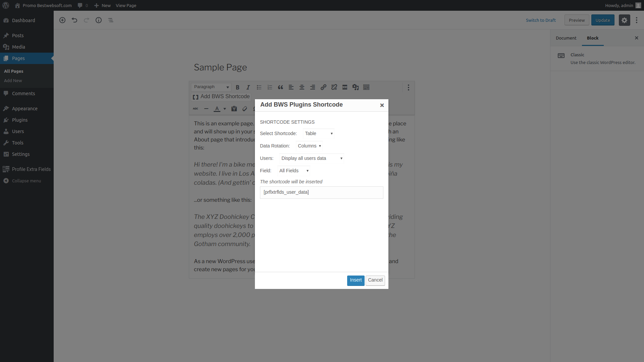Open the block inserter plus icon
The image size is (644, 362).
[62, 20]
